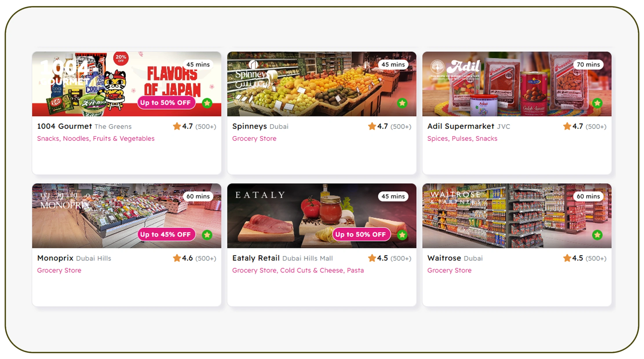The width and height of the screenshot is (644, 359).
Task: Click 'Up to 50% OFF' badge on Eataly
Action: [361, 235]
